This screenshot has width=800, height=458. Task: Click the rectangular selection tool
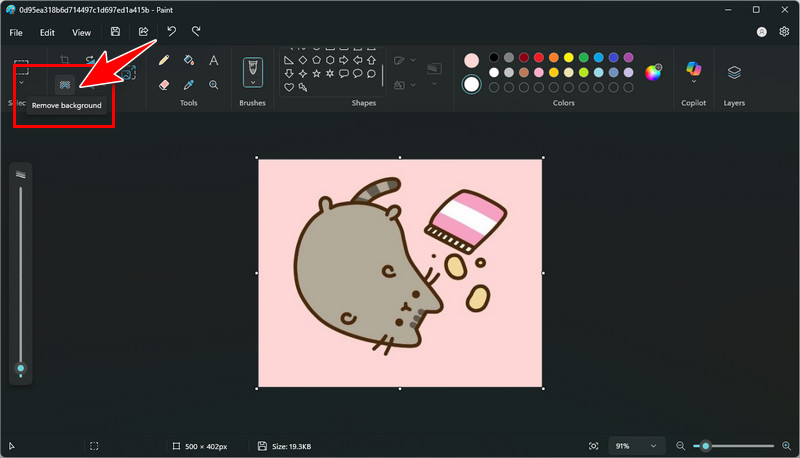[x=21, y=67]
